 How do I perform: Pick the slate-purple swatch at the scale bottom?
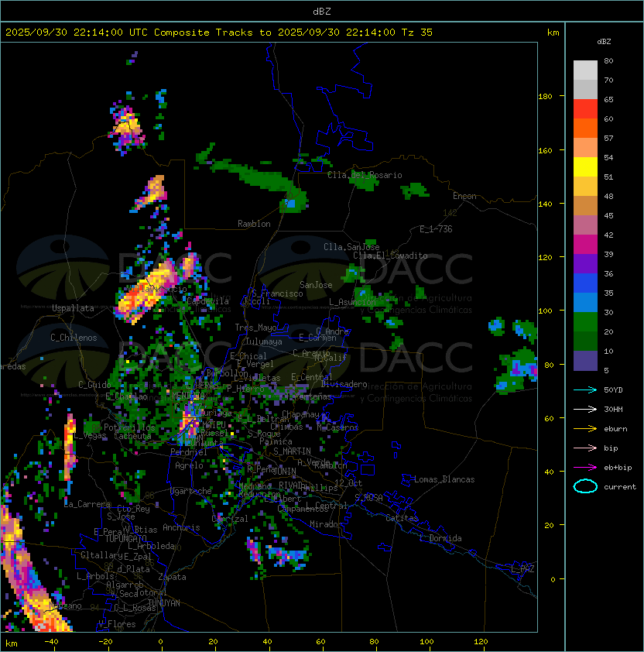tap(585, 360)
